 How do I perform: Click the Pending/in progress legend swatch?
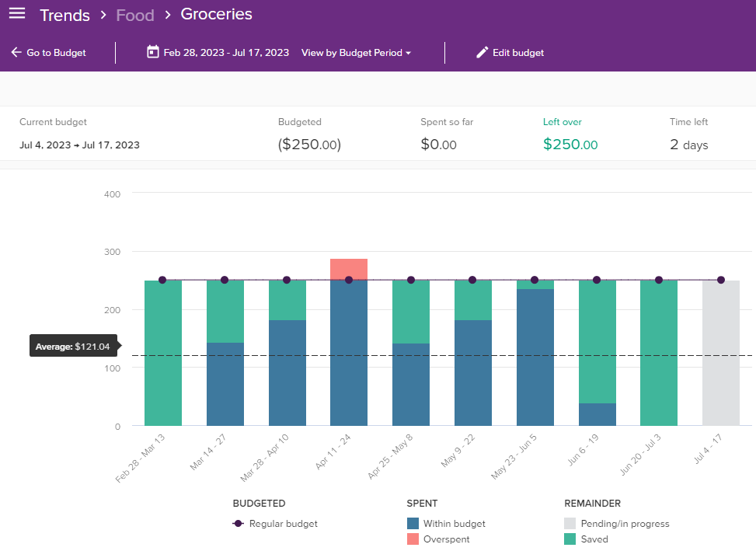tap(568, 523)
